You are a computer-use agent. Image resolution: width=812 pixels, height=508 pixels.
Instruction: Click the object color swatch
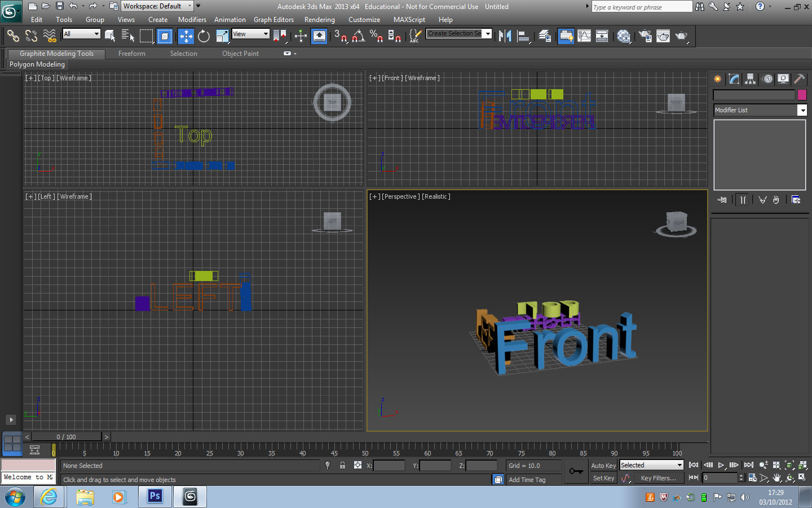[802, 94]
